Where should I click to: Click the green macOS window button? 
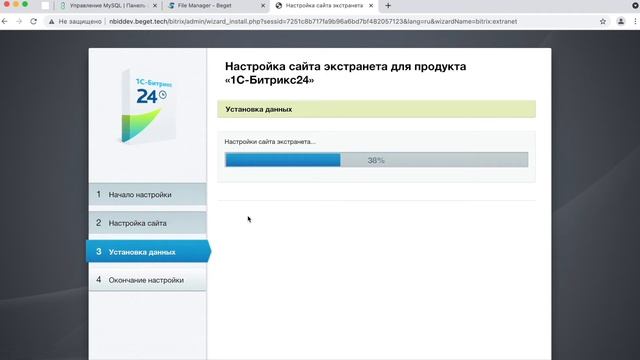pos(25,4)
